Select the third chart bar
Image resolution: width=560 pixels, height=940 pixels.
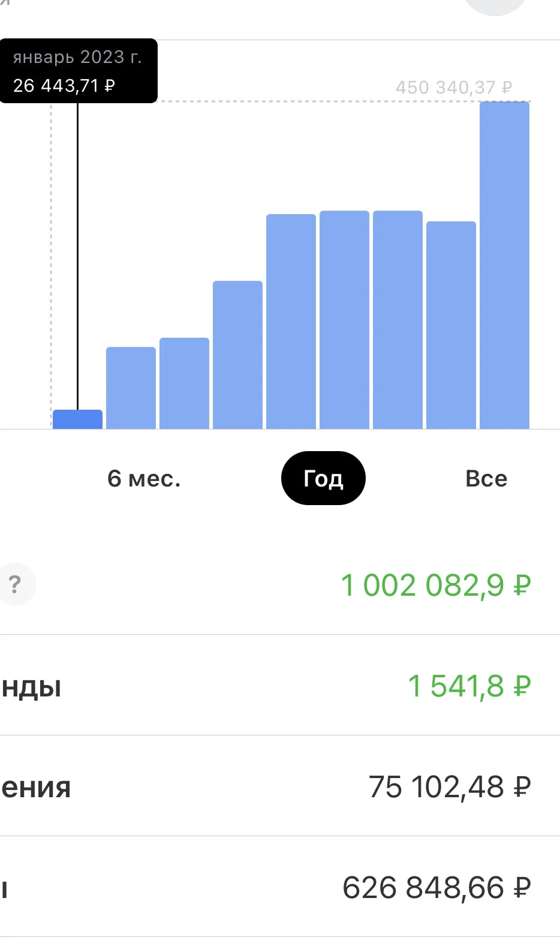pos(185,383)
